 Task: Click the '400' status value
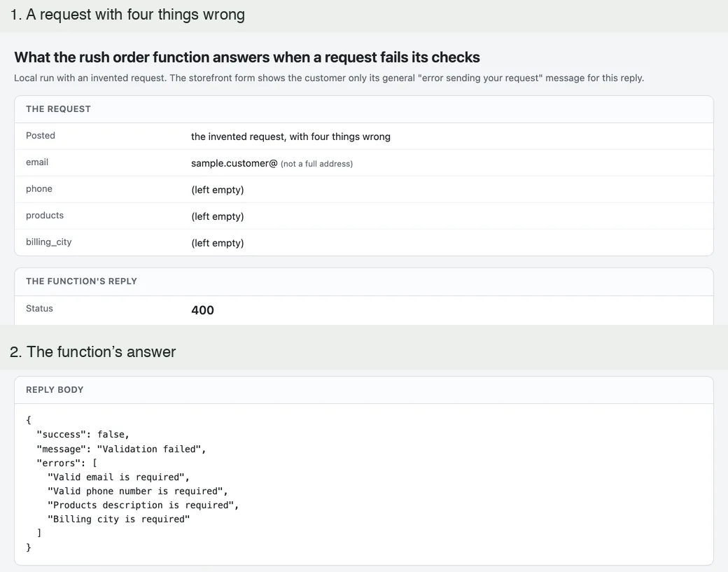pyautogui.click(x=202, y=310)
